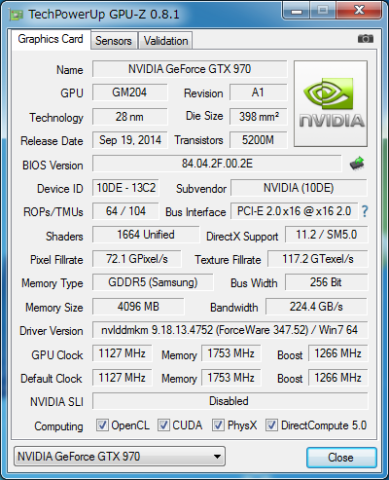Open the Bus Interface question mark help
Image resolution: width=389 pixels, height=480 pixels.
pos(365,211)
